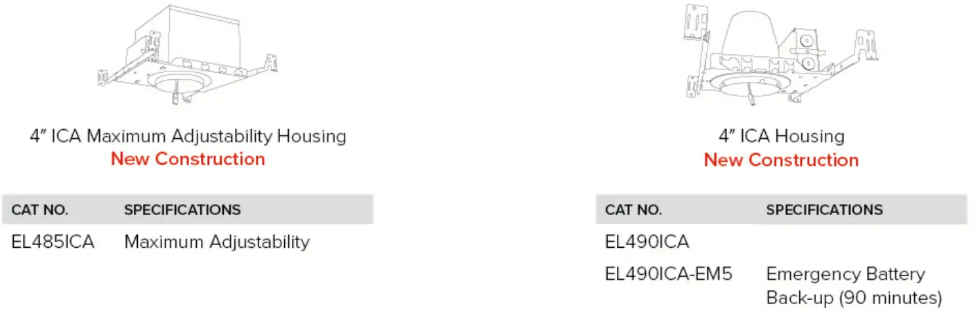Viewport: 980px width, 320px height.
Task: Click the CAT NO. header in the left table
Action: point(40,210)
